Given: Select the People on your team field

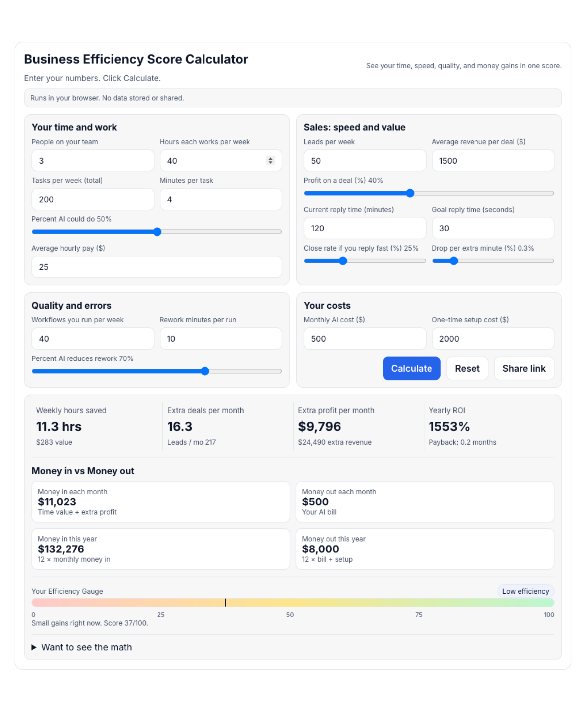Looking at the screenshot, I should (92, 160).
